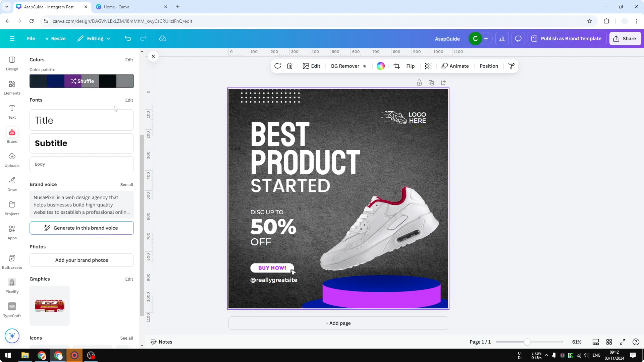Shuffle the color palette

82,81
